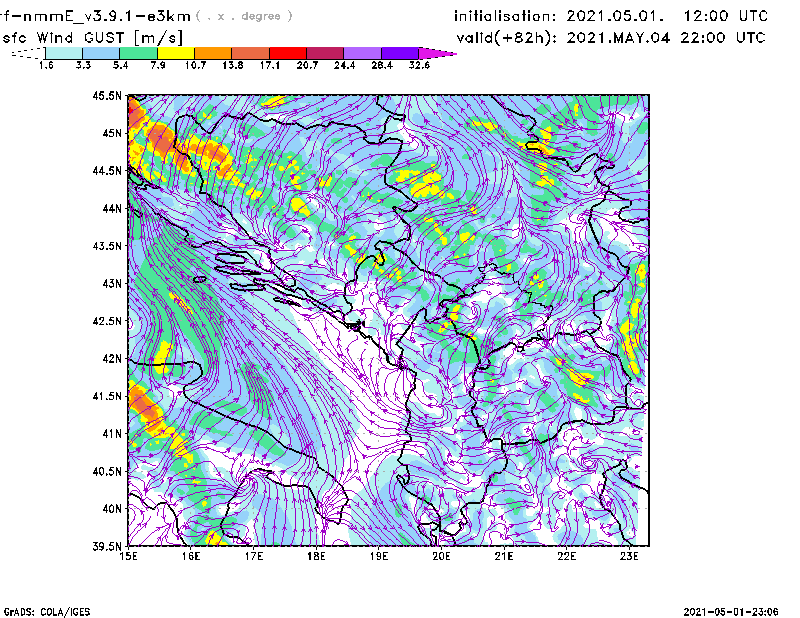The height and width of the screenshot is (618, 800).
Task: Click the 44N latitude label
Action: tap(112, 208)
